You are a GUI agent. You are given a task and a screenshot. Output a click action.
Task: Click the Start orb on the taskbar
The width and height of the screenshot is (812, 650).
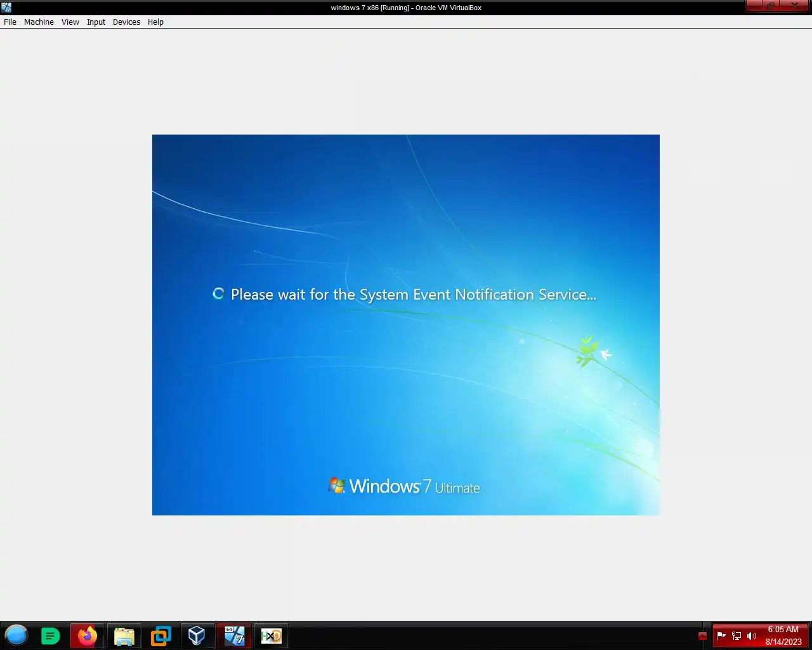click(x=16, y=635)
